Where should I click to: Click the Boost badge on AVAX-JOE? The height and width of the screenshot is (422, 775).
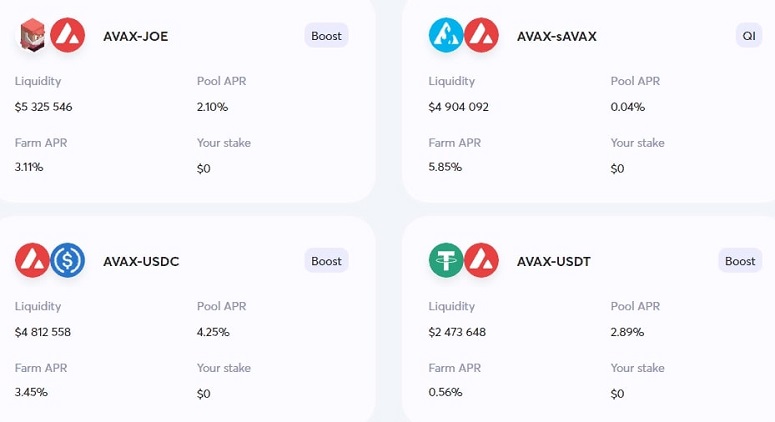tap(326, 36)
